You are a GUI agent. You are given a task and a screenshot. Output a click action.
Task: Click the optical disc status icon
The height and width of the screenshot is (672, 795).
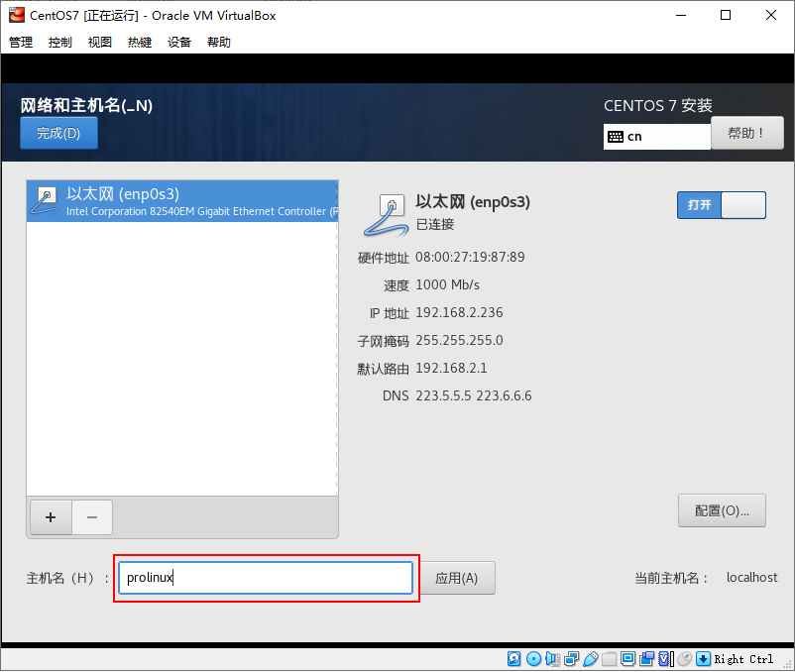click(x=534, y=659)
